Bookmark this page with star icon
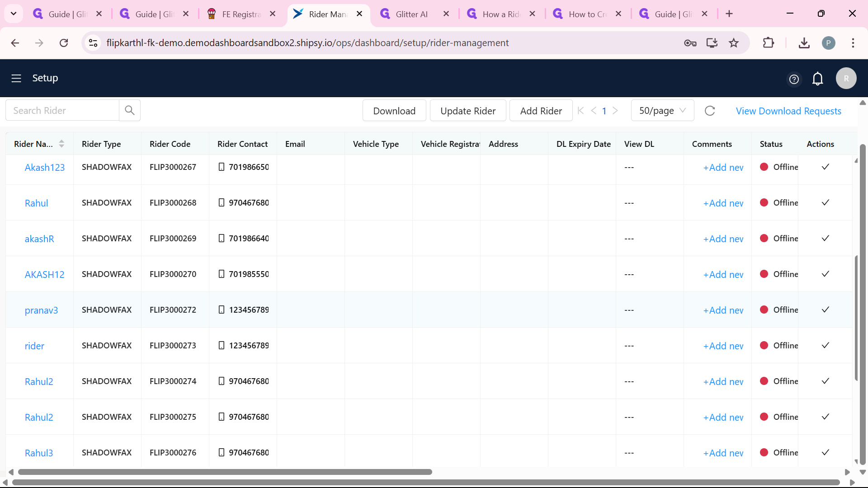 point(734,43)
